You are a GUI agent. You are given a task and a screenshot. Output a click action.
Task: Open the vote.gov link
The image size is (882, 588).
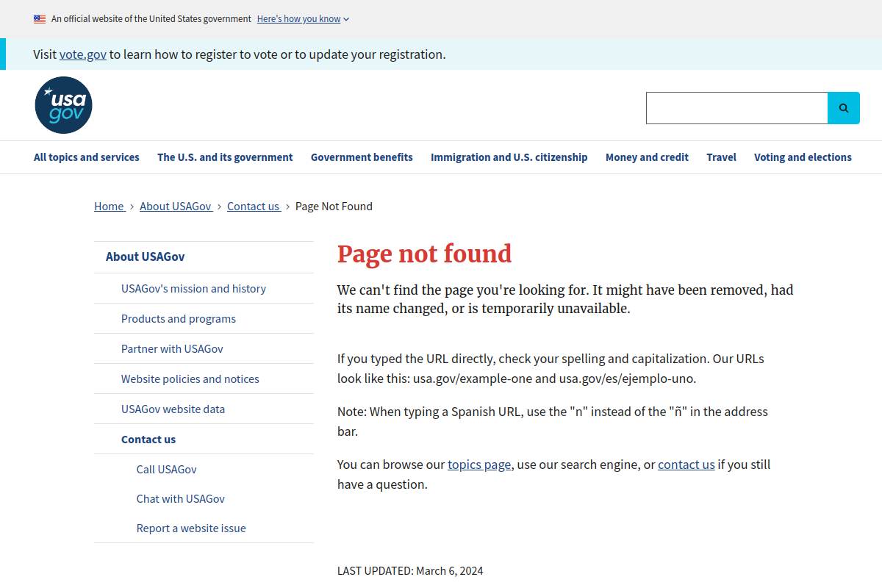pyautogui.click(x=83, y=54)
